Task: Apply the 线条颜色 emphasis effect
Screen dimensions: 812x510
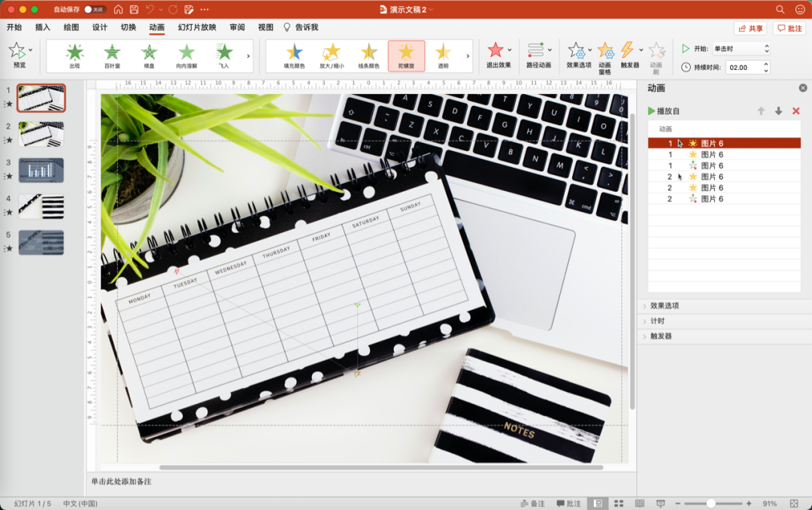Action: [368, 56]
